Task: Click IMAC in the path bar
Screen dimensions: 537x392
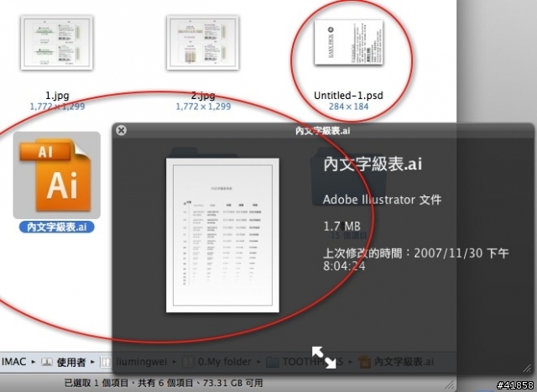Action: pos(13,362)
